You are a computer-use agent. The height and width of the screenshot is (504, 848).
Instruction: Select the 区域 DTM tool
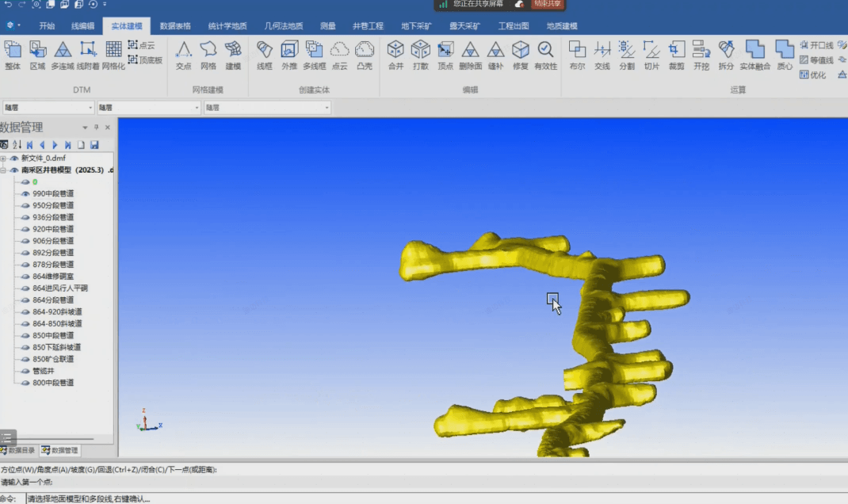(x=37, y=55)
